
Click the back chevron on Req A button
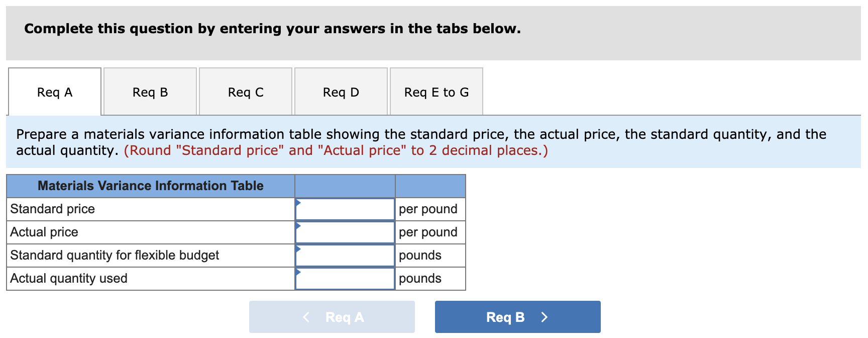tap(306, 316)
